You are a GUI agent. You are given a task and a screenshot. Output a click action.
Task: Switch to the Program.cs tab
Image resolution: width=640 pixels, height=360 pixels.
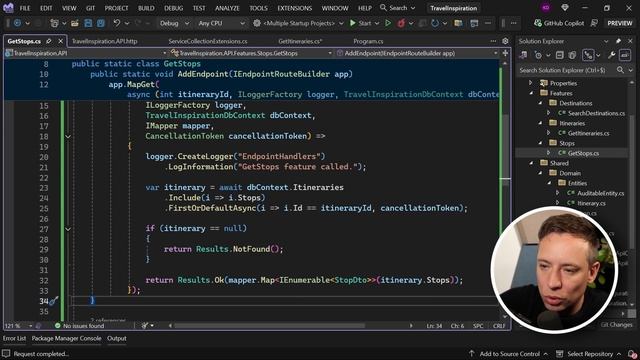[x=368, y=41]
